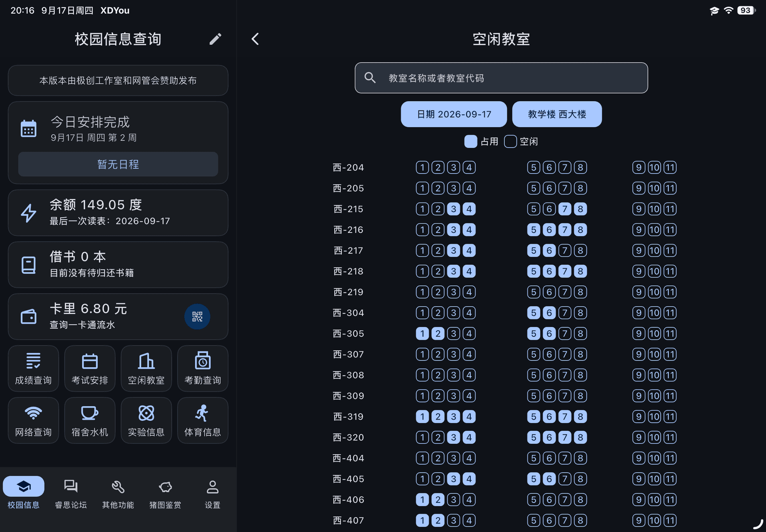Open the 考试安排 exam schedule tile
Image resolution: width=766 pixels, height=532 pixels.
point(90,368)
